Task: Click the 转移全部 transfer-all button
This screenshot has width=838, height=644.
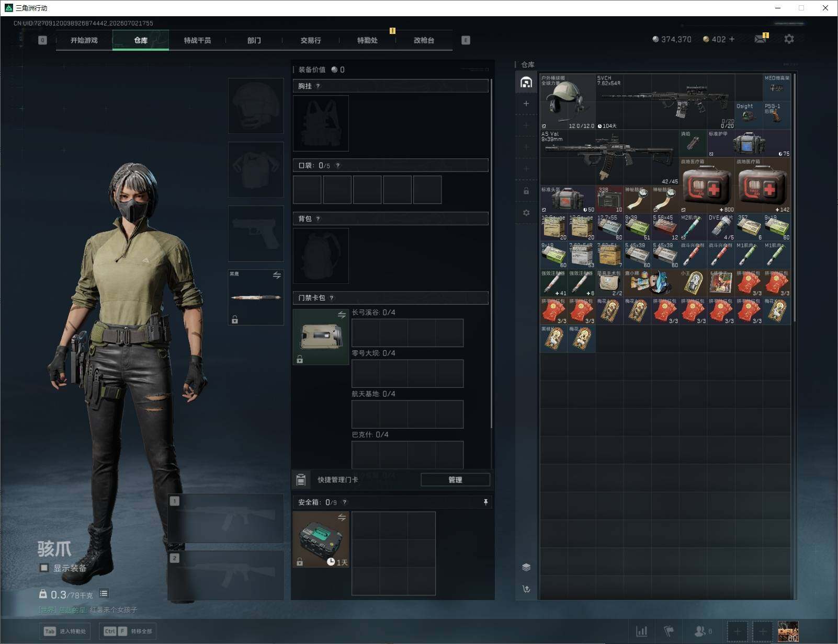Action: click(129, 631)
